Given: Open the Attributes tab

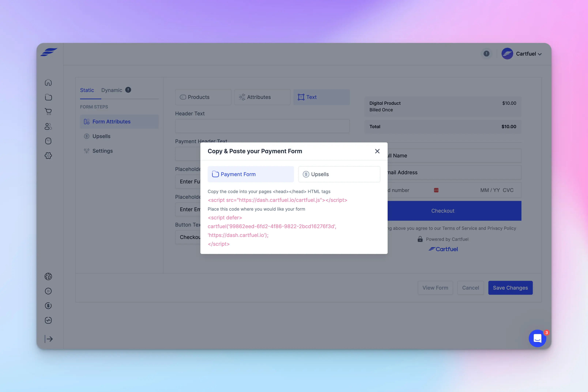Looking at the screenshot, I should pyautogui.click(x=263, y=97).
